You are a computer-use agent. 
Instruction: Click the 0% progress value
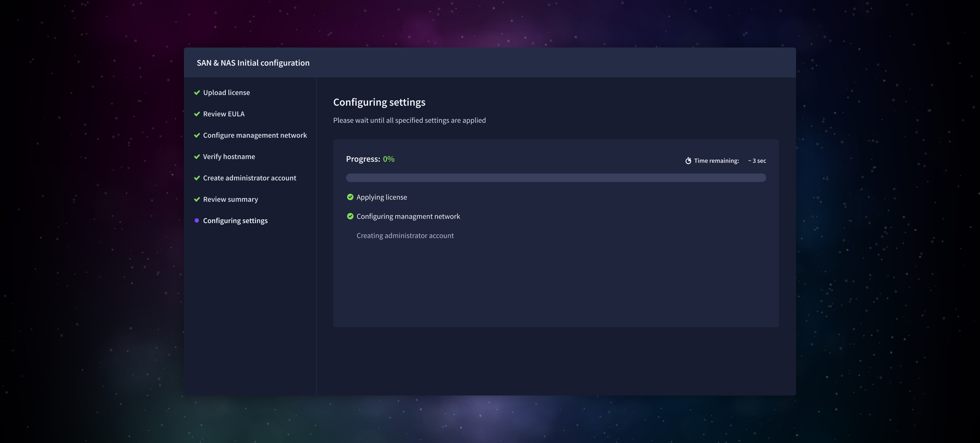388,159
